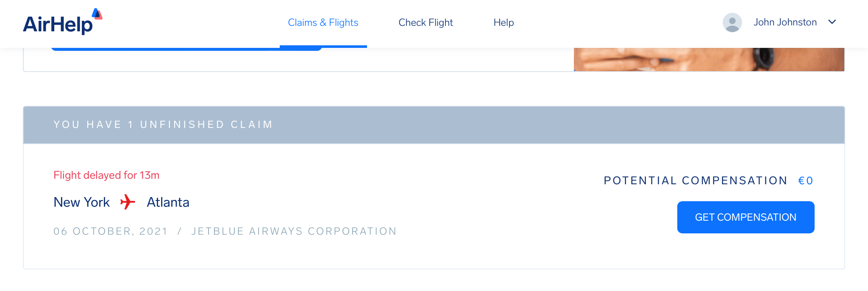Screen dimensions: 868x291
Task: Click the €0 compensation amount
Action: click(805, 181)
